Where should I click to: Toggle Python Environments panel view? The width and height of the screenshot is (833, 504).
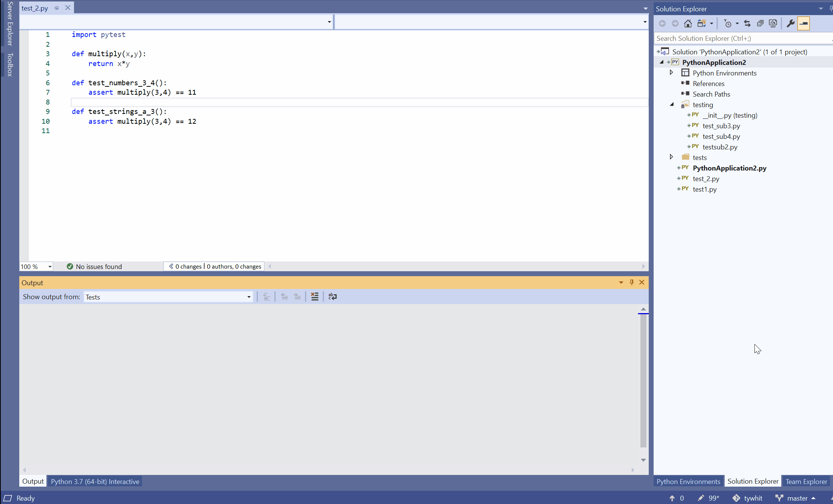coord(688,481)
